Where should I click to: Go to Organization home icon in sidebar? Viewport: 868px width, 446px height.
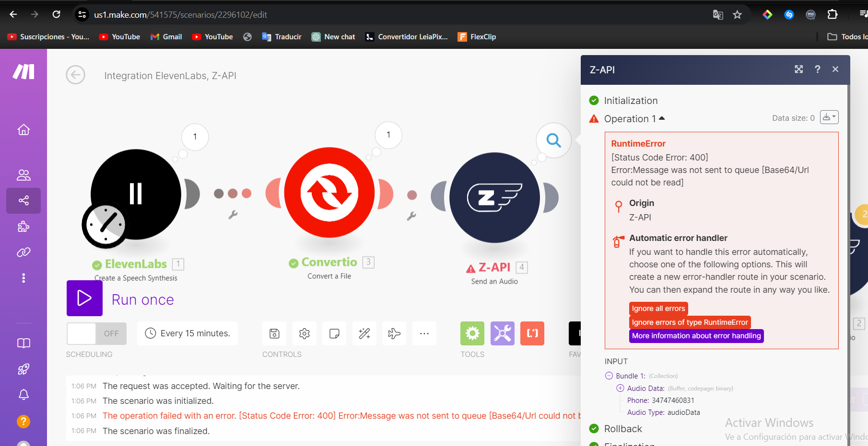coord(23,130)
